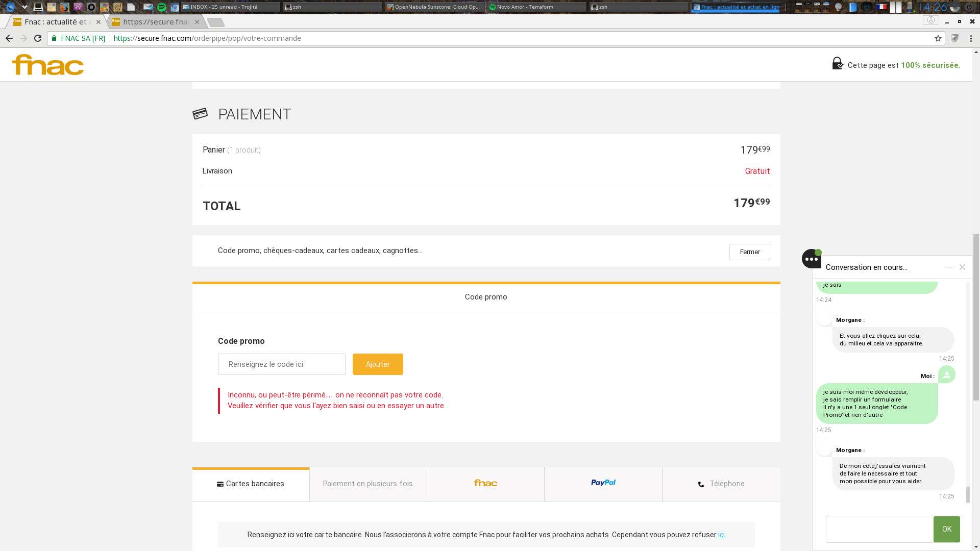Bookmark this page with the star icon
980x551 pixels.
(938, 38)
